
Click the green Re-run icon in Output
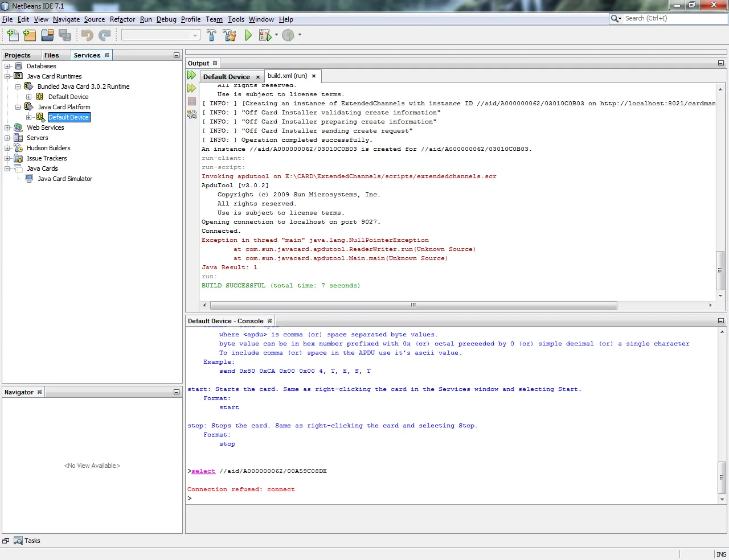[192, 76]
